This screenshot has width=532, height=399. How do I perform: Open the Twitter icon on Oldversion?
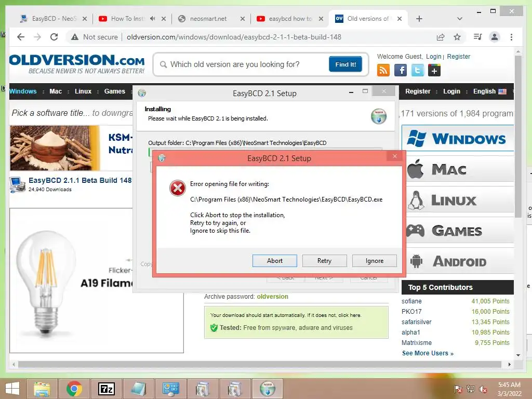click(417, 70)
